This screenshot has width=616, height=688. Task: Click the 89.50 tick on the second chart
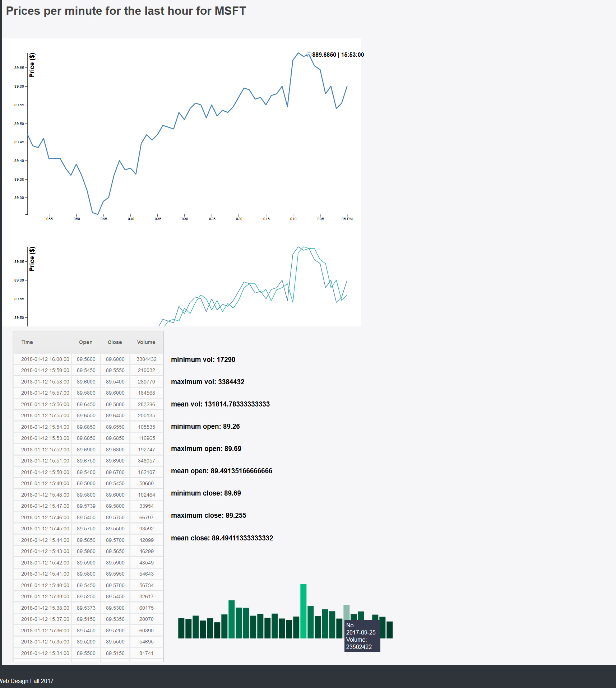(19, 317)
